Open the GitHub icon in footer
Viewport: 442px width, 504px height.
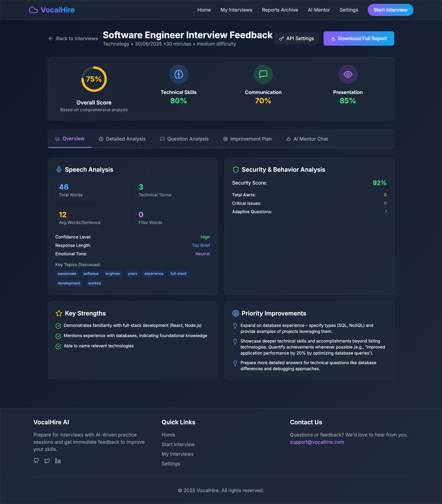click(36, 461)
